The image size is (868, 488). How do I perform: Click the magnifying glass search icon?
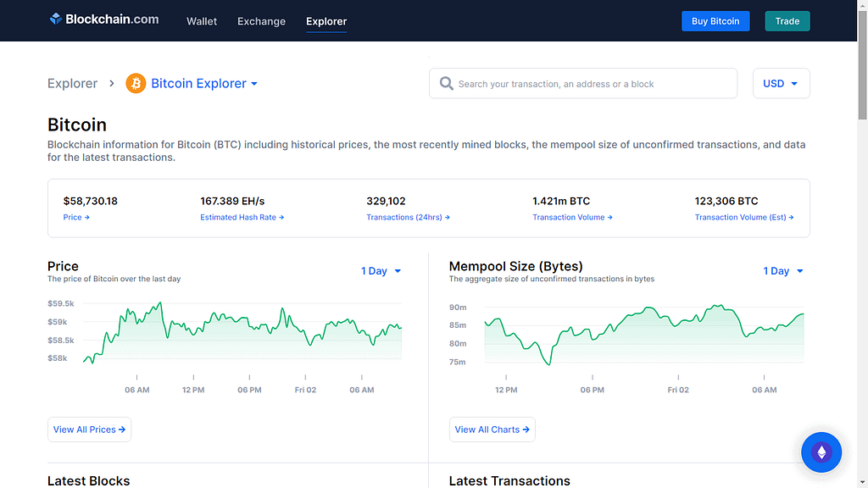pyautogui.click(x=446, y=84)
